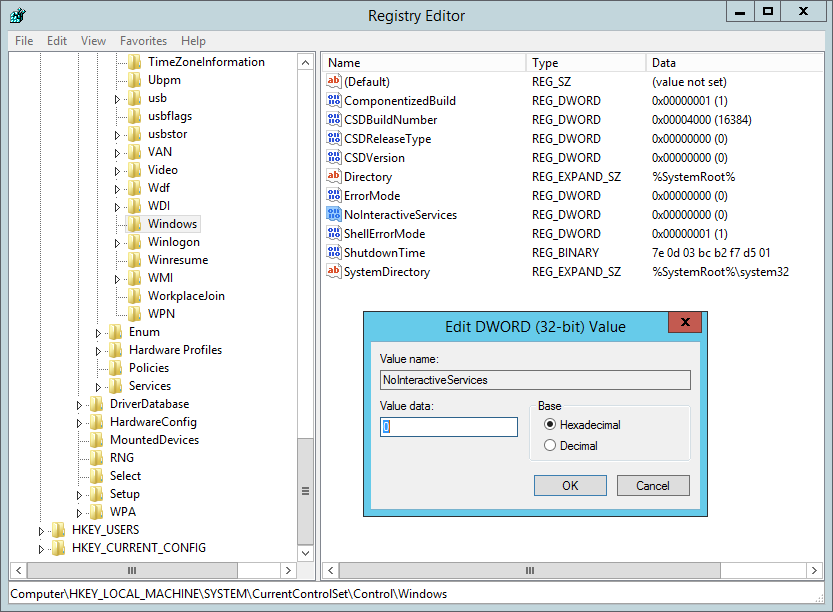Viewport: 833px width, 612px height.
Task: Click the Windows key folder icon
Action: [135, 224]
